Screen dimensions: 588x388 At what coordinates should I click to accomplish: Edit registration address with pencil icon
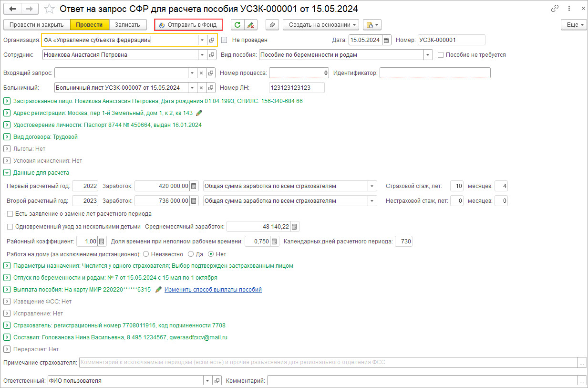199,113
